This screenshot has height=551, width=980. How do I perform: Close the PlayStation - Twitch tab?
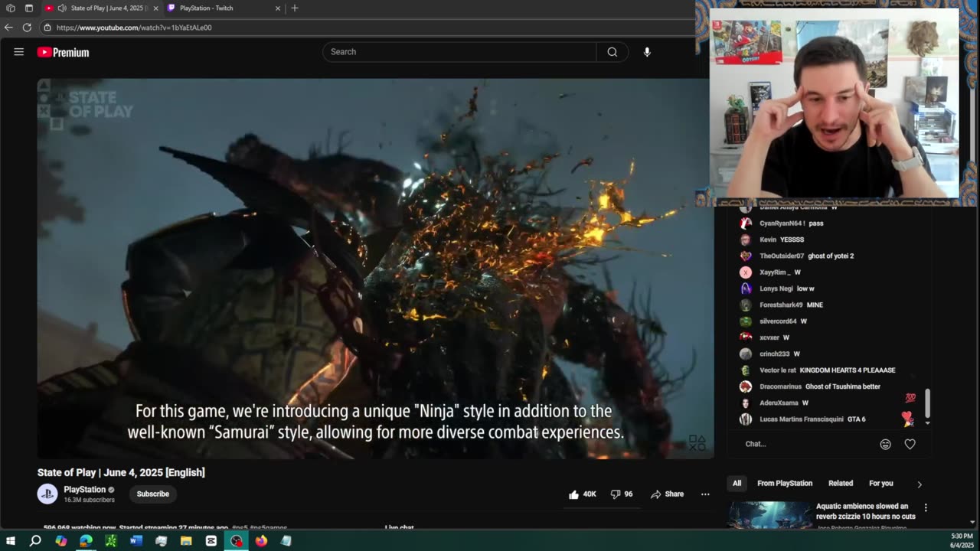point(278,8)
